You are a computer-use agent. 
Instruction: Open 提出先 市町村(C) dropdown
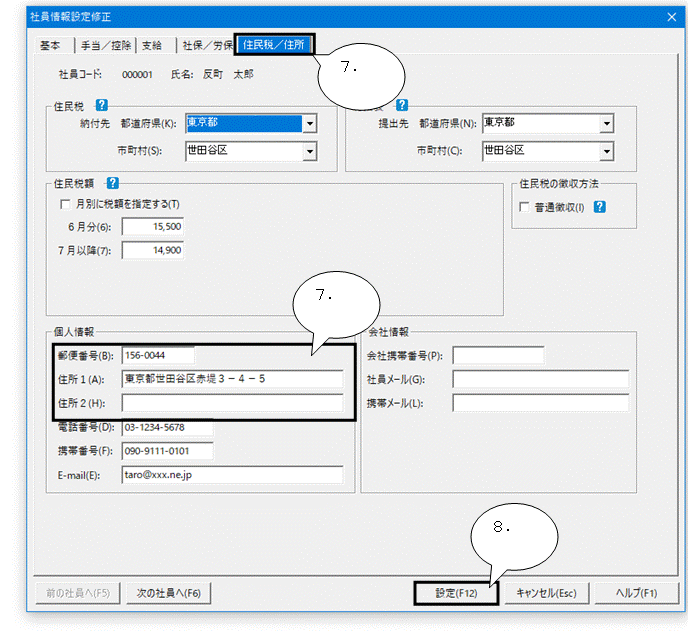point(606,152)
